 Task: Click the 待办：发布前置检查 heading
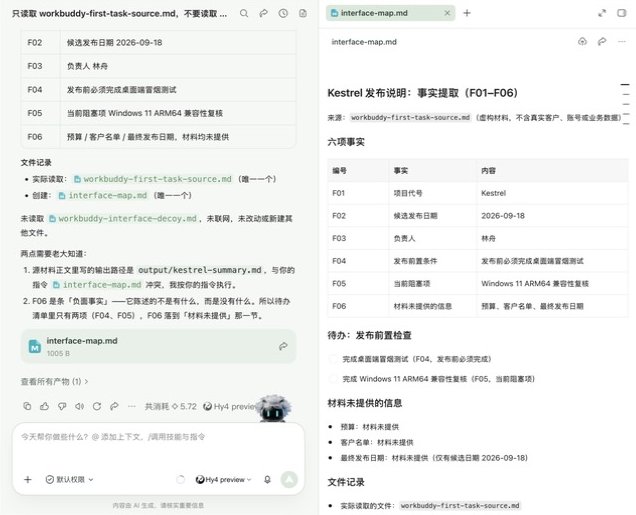pyautogui.click(x=370, y=335)
